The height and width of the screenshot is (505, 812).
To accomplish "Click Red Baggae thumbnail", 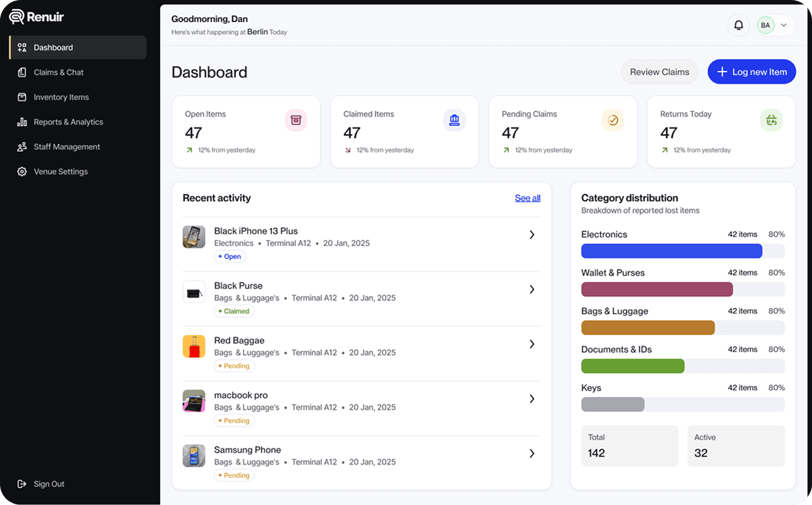I will pos(194,346).
